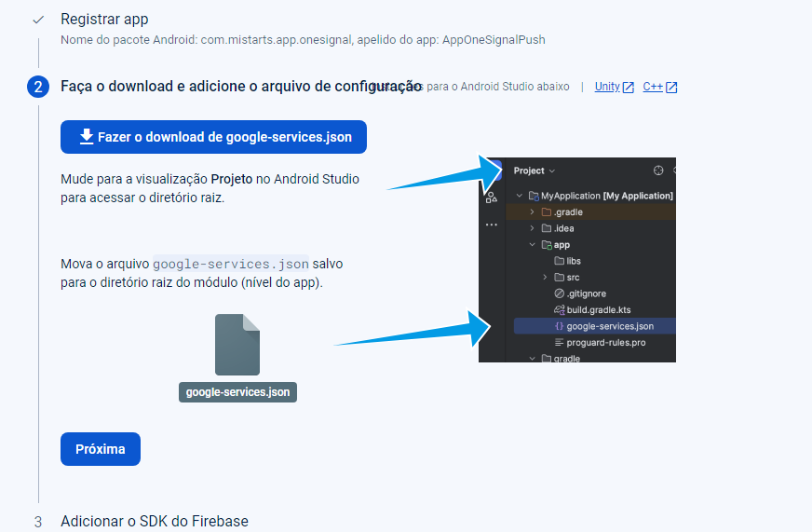Image resolution: width=812 pixels, height=532 pixels.
Task: Click the app module folder icon in the tree
Action: (547, 244)
